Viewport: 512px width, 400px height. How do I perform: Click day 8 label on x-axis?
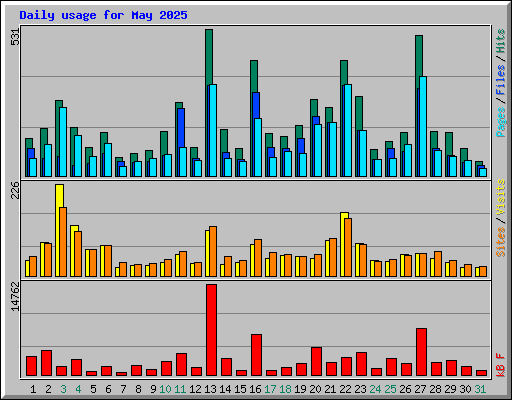138,389
